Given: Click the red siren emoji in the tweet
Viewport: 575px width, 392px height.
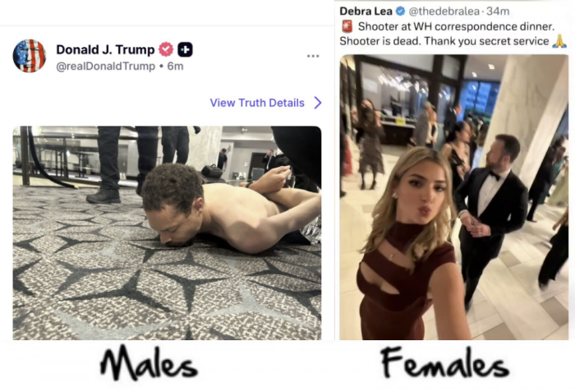Looking at the screenshot, I should [x=347, y=26].
